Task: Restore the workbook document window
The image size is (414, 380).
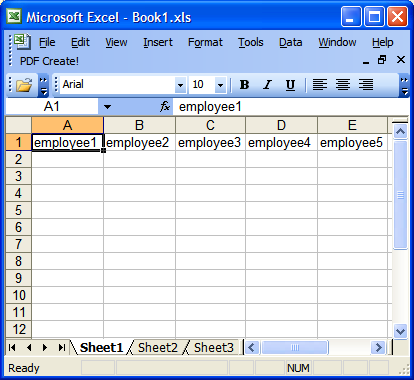Action: [382, 60]
